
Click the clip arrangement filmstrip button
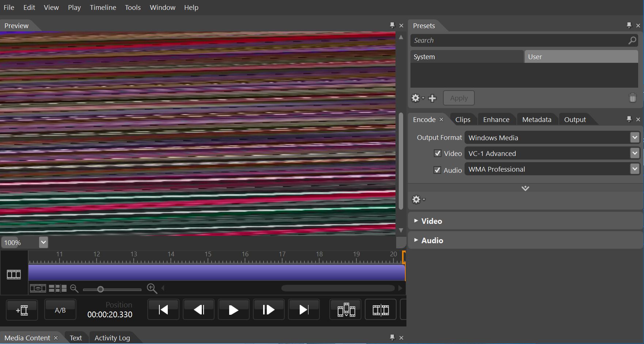coord(345,310)
